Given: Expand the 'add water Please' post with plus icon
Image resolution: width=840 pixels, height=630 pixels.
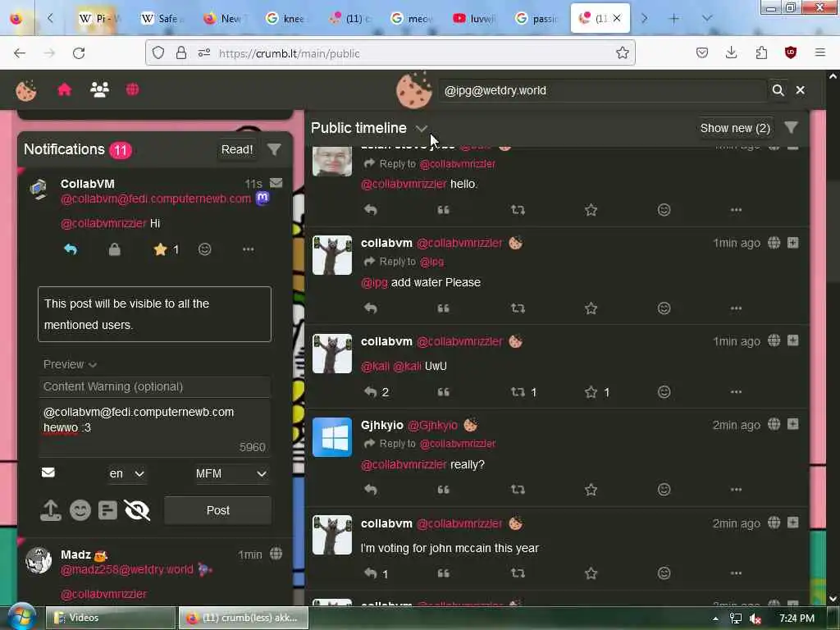Looking at the screenshot, I should pyautogui.click(x=793, y=243).
